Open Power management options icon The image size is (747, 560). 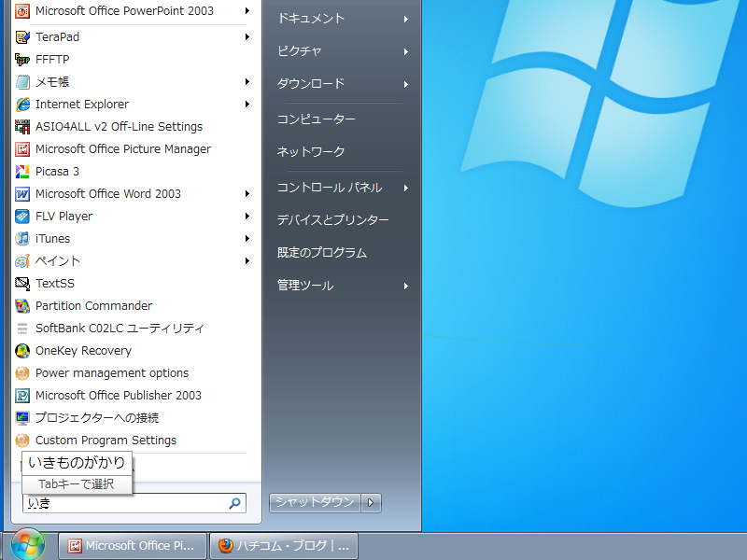21,372
